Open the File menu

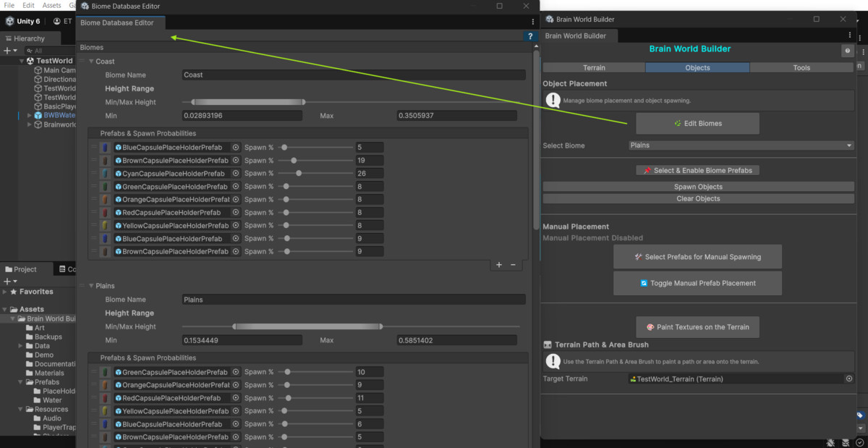click(x=9, y=5)
